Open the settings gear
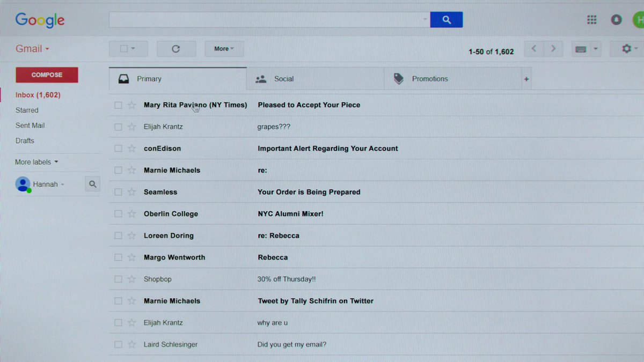The width and height of the screenshot is (644, 362). (x=626, y=49)
